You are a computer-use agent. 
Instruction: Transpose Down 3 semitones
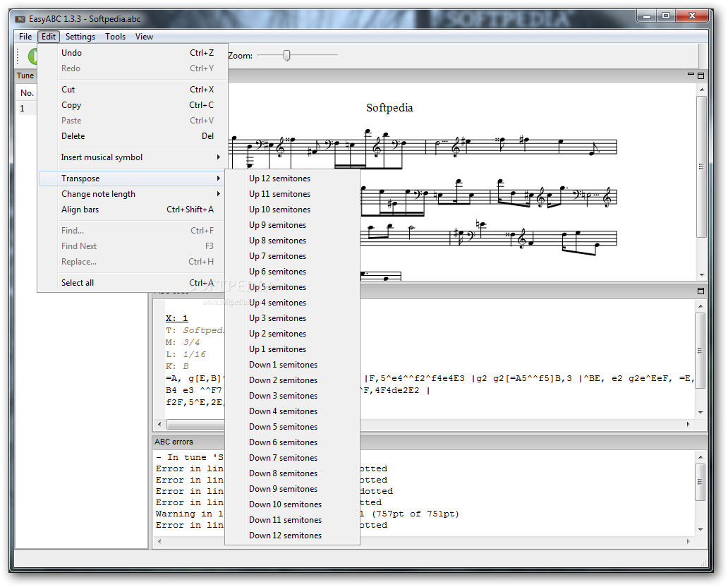293,396
